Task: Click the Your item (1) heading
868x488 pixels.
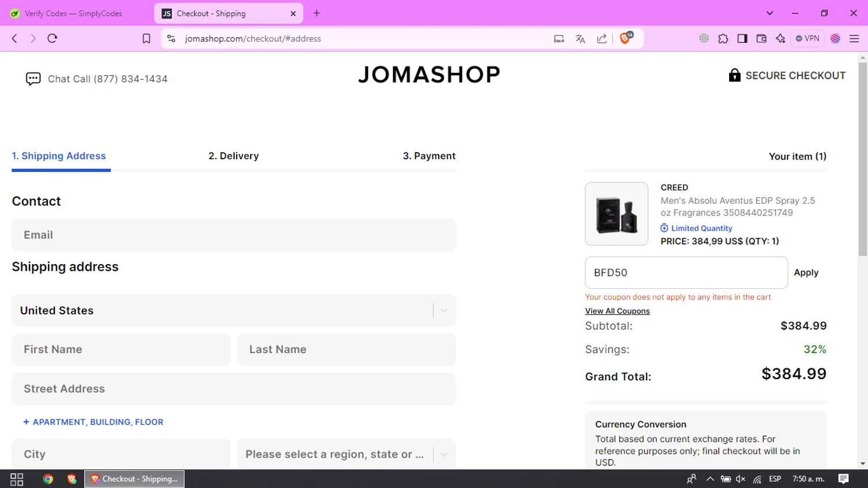Action: [x=797, y=156]
